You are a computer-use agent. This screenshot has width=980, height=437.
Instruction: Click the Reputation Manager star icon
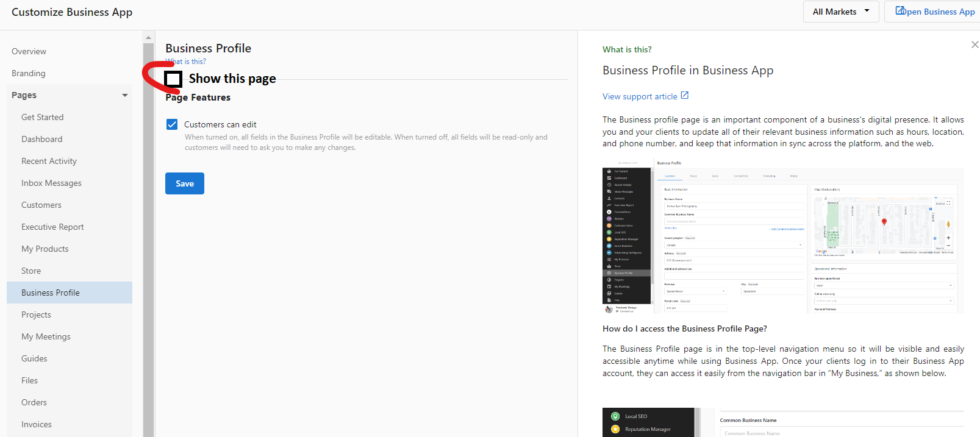click(615, 429)
